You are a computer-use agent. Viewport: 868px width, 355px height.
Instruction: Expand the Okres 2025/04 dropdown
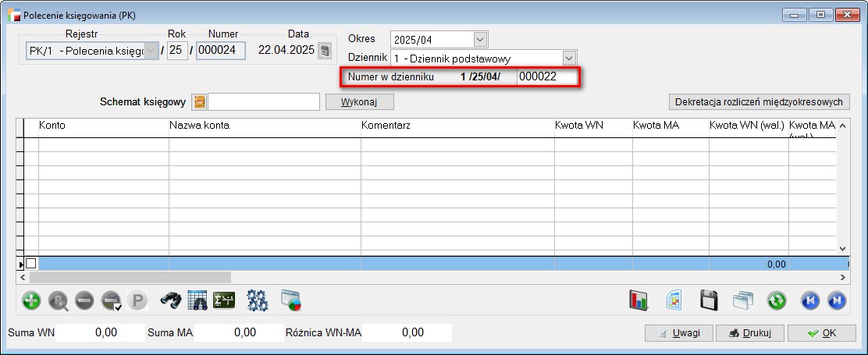pyautogui.click(x=480, y=39)
